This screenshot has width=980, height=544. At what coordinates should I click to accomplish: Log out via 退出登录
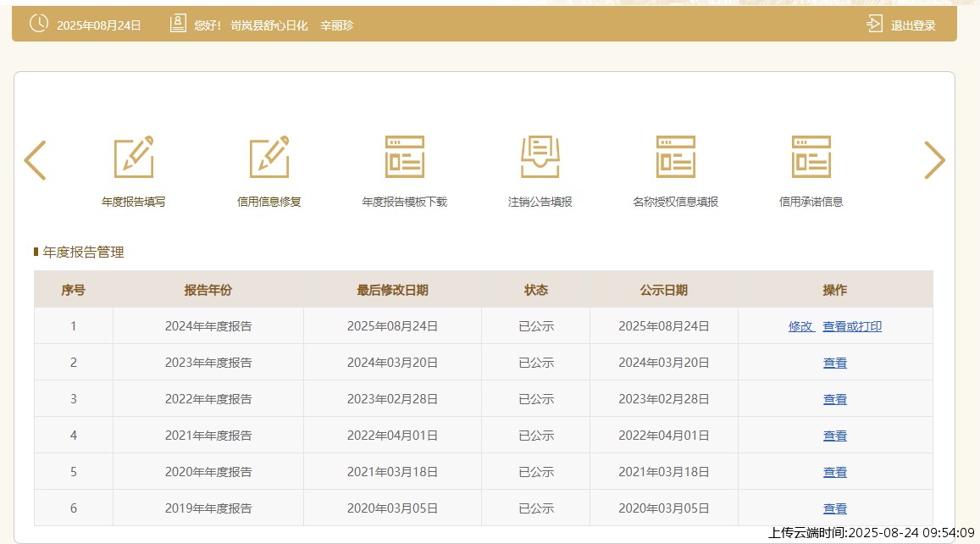[x=913, y=25]
